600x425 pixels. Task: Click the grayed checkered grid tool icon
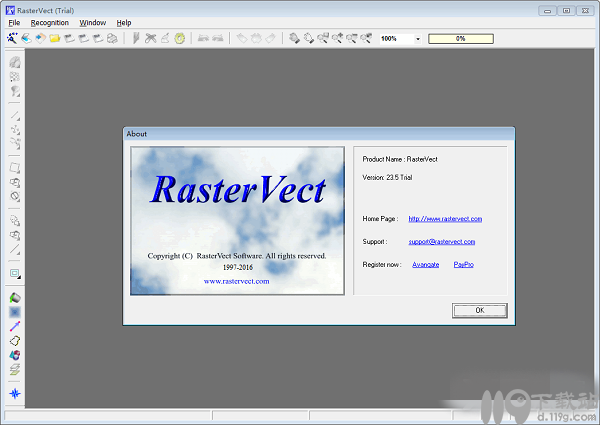click(x=15, y=77)
